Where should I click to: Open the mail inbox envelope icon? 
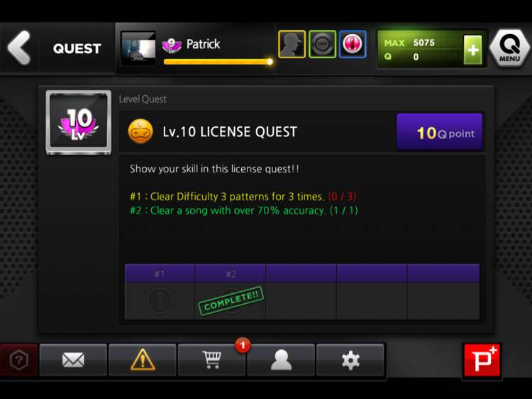click(x=73, y=360)
